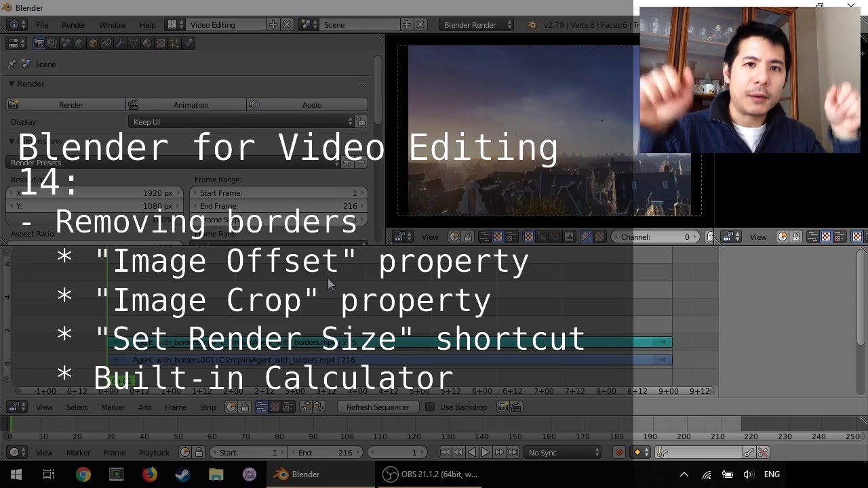Show Sequencer and Preview combined view
Image resolution: width=868 pixels, height=488 pixels.
(x=288, y=407)
